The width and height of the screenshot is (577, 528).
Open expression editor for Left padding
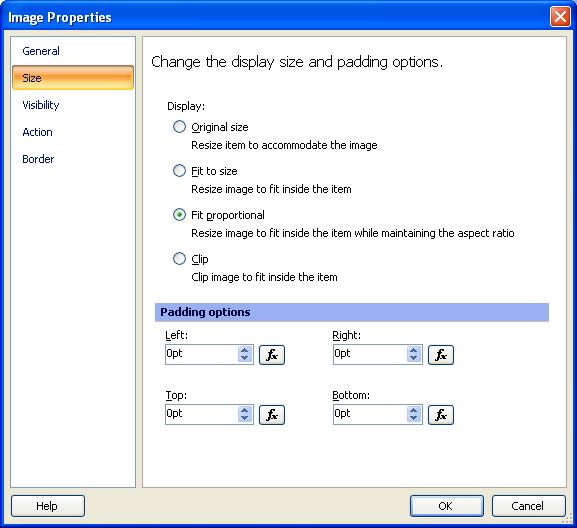tap(272, 355)
